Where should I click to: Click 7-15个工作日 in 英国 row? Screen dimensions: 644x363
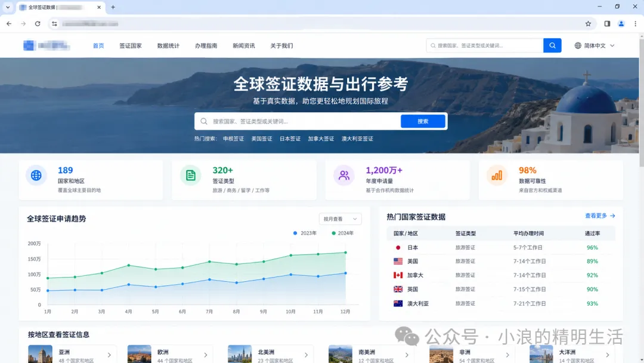coord(530,290)
